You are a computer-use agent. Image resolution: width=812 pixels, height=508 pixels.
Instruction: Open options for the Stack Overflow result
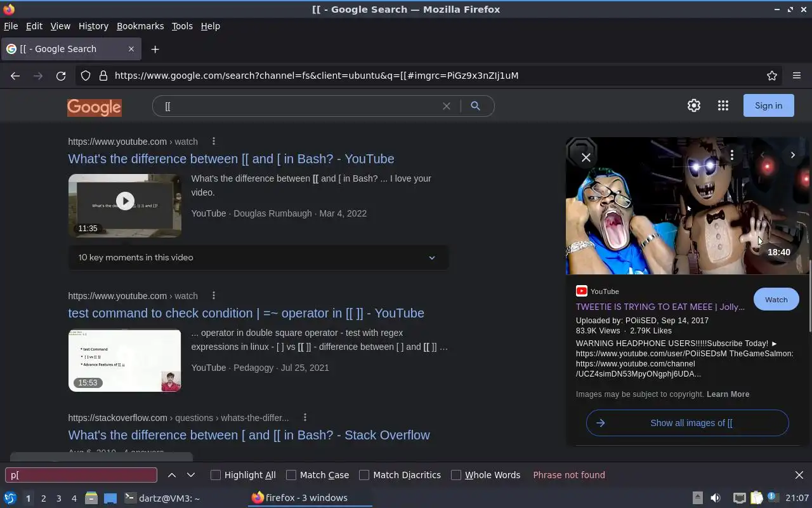pyautogui.click(x=305, y=418)
